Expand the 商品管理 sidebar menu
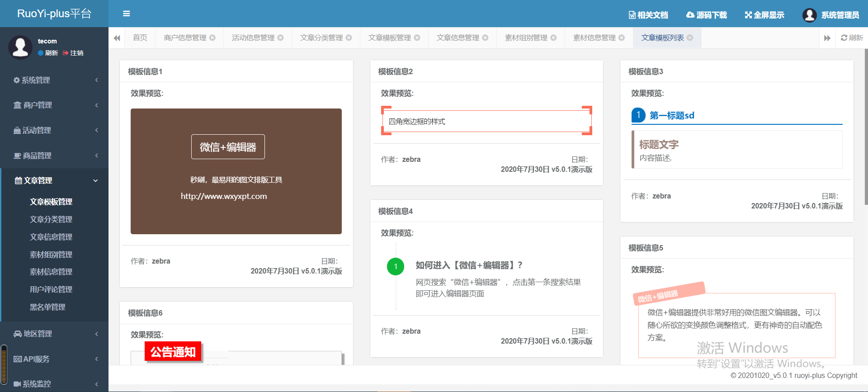This screenshot has height=392, width=868. 54,156
